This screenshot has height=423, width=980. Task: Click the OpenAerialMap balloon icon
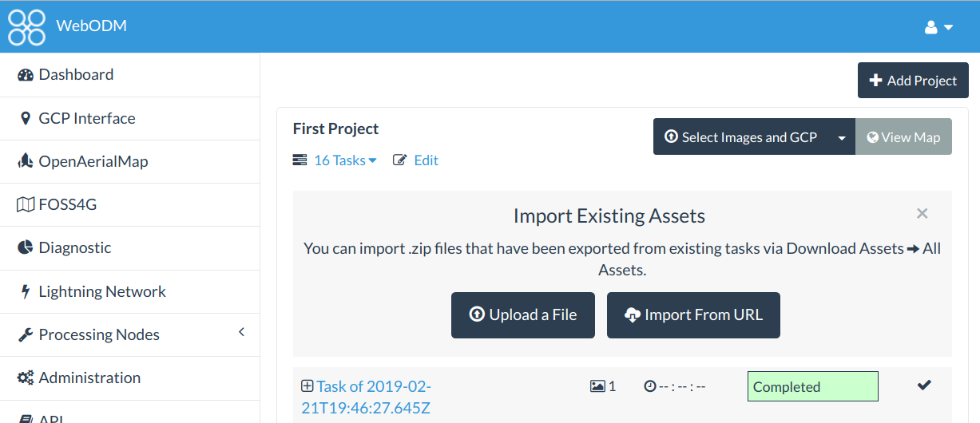pyautogui.click(x=25, y=161)
